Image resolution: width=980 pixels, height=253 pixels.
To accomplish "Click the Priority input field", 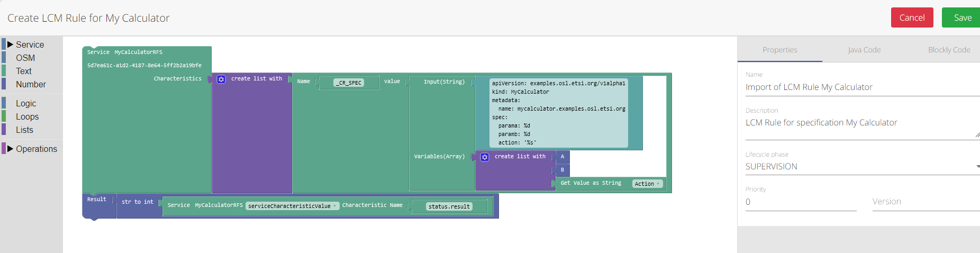I will (800, 202).
